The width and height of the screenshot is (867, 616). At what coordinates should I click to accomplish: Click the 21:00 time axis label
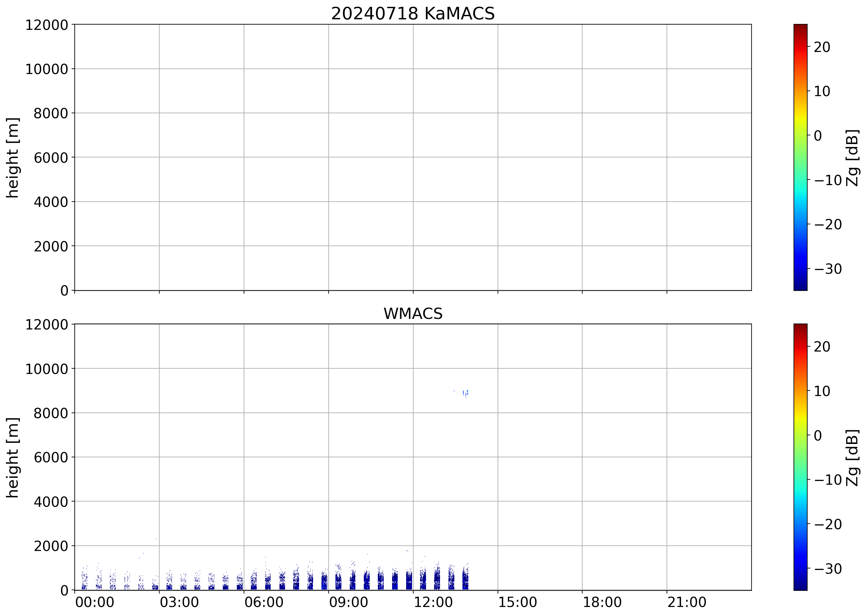coord(687,602)
